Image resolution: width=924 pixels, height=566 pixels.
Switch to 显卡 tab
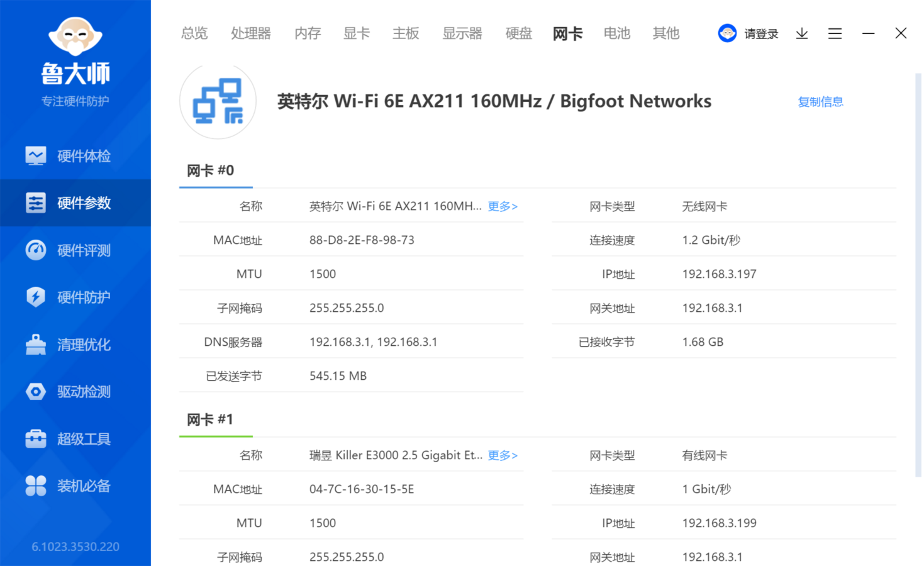[x=357, y=33]
